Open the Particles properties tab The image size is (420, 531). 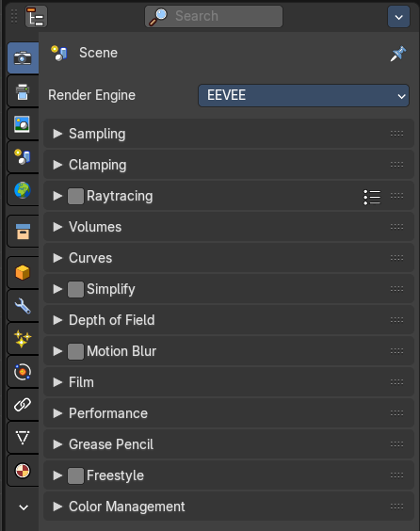pos(23,339)
